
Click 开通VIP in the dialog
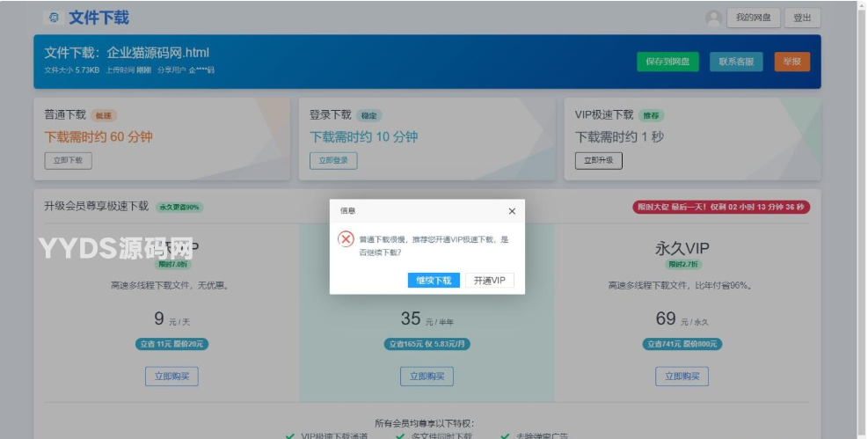tap(489, 280)
